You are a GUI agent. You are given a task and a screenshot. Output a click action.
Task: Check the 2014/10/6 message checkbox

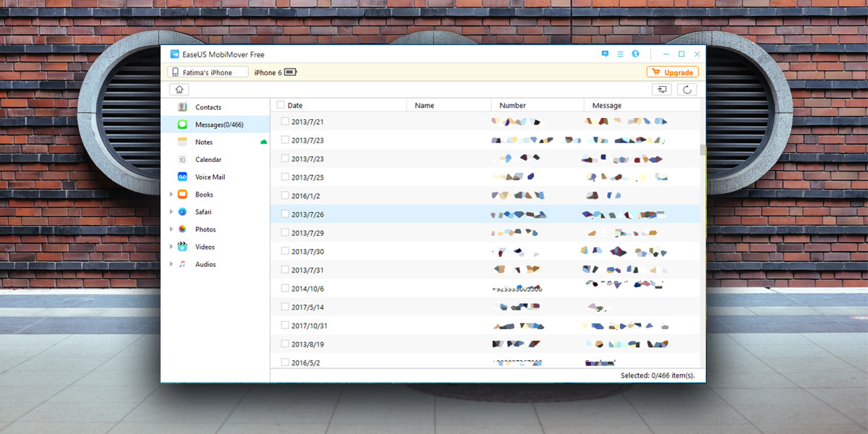pos(285,289)
